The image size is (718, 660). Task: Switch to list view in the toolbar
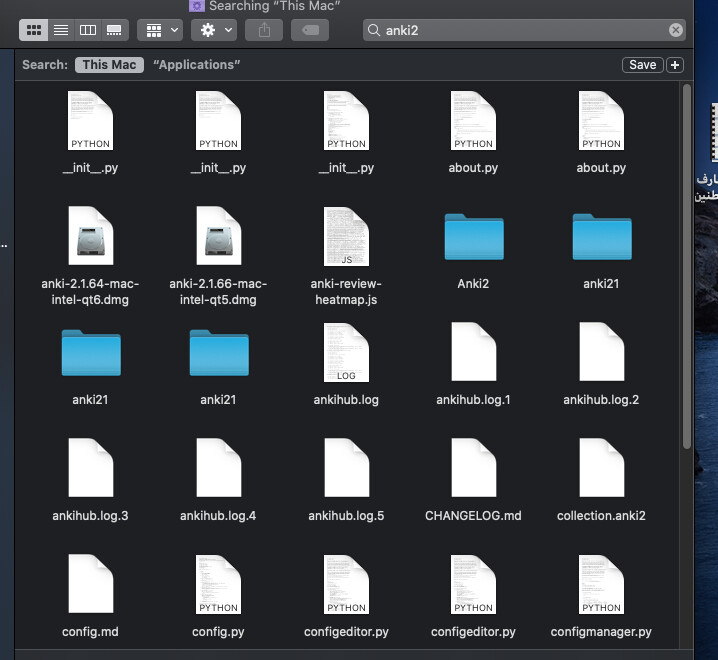[x=61, y=30]
